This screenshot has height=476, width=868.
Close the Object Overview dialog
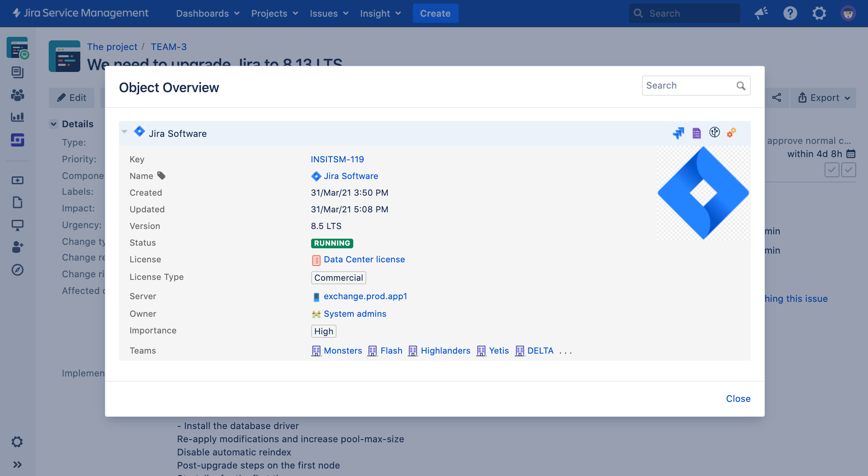738,398
